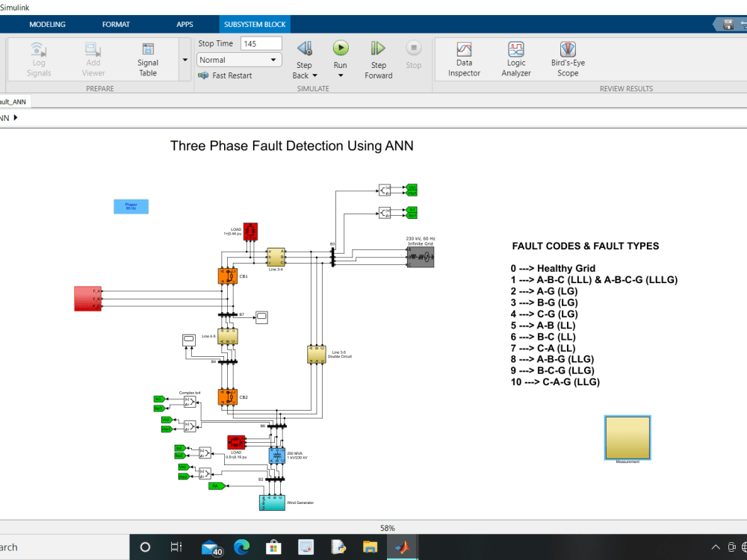This screenshot has width=747, height=560.
Task: Open the Log Signals tool
Action: pyautogui.click(x=39, y=60)
